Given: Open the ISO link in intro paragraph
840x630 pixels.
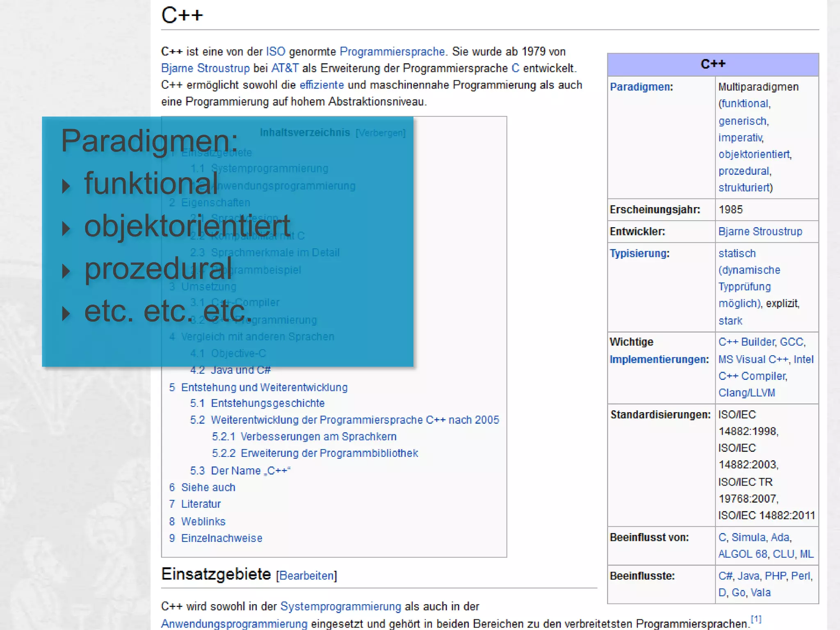Looking at the screenshot, I should point(276,52).
